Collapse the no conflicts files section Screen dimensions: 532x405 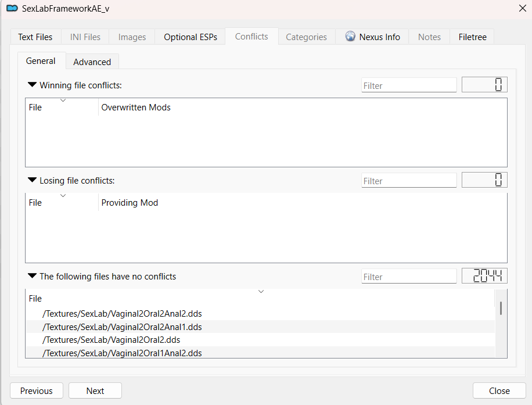tap(32, 276)
